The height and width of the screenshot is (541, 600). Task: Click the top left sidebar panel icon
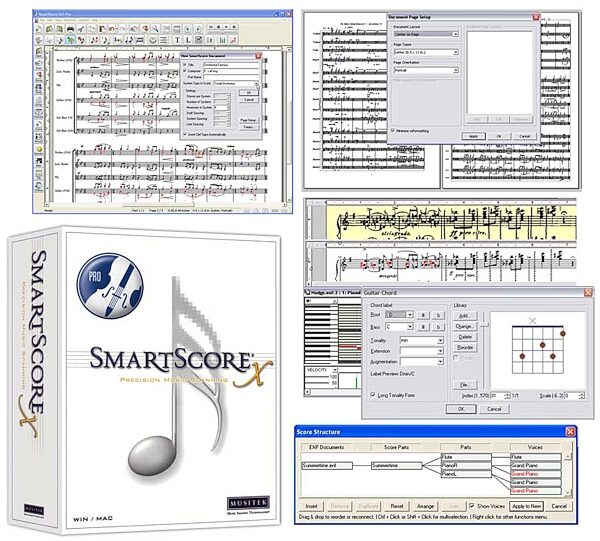pos(39,52)
